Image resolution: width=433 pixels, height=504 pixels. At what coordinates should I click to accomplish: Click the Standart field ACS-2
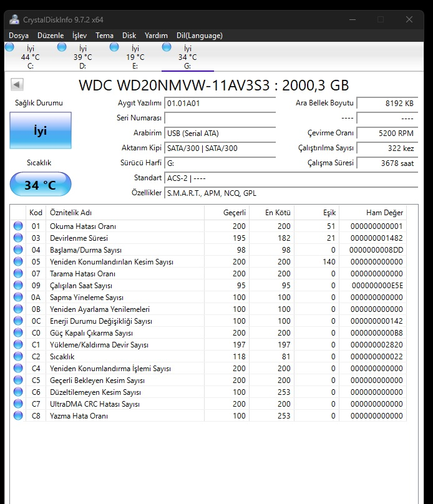tap(291, 178)
